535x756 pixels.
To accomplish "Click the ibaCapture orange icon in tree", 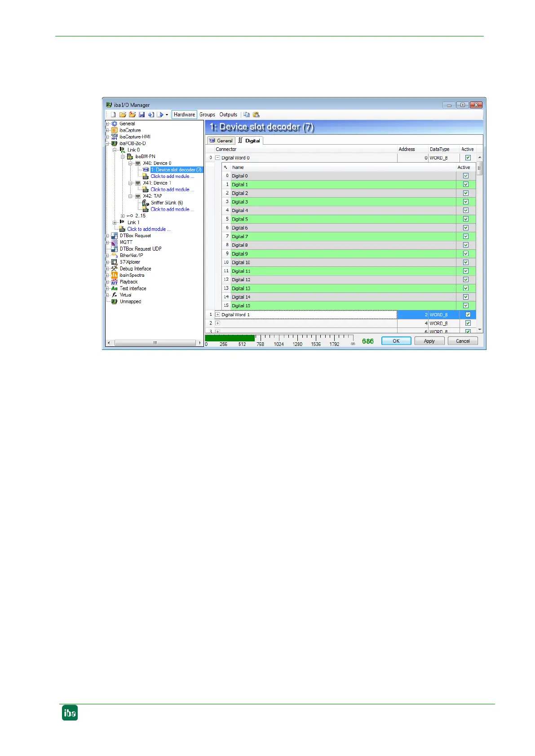I will pos(114,130).
